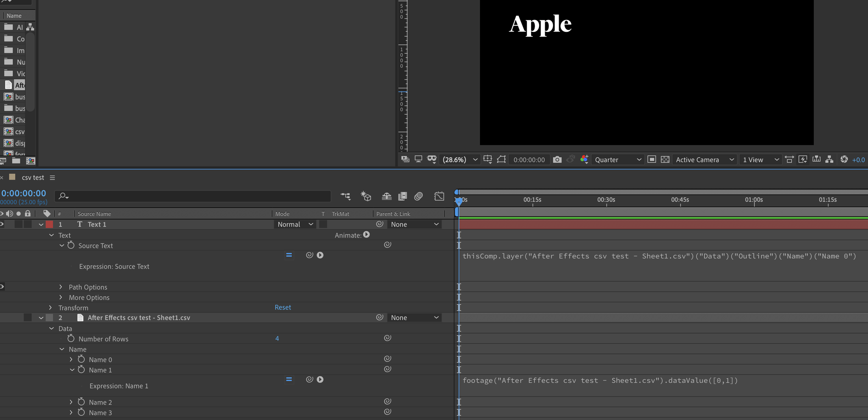Click the blue current time display in timeline
The width and height of the screenshot is (868, 420).
click(23, 193)
